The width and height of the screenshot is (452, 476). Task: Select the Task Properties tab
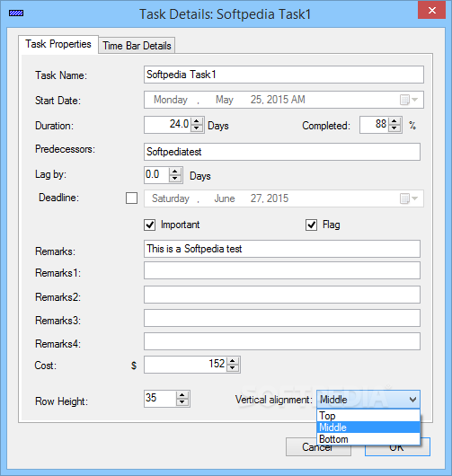tap(58, 44)
